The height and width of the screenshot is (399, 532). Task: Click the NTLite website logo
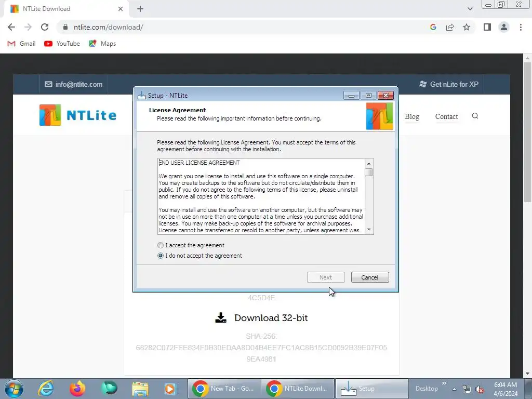pyautogui.click(x=78, y=115)
